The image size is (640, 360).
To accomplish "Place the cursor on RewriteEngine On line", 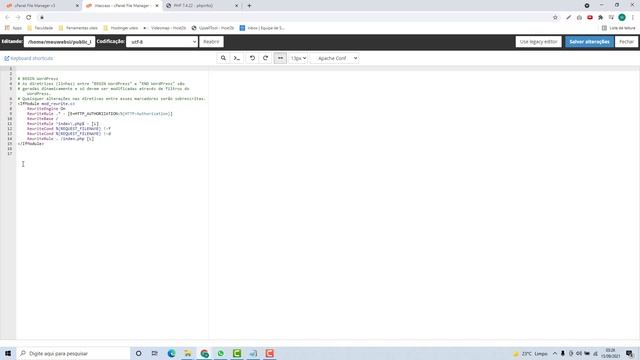I will [46, 109].
